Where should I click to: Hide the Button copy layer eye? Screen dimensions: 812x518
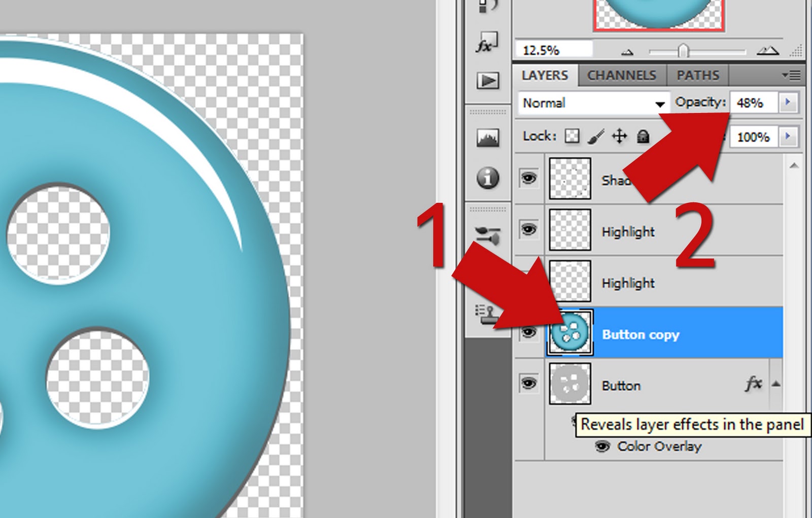pyautogui.click(x=528, y=332)
